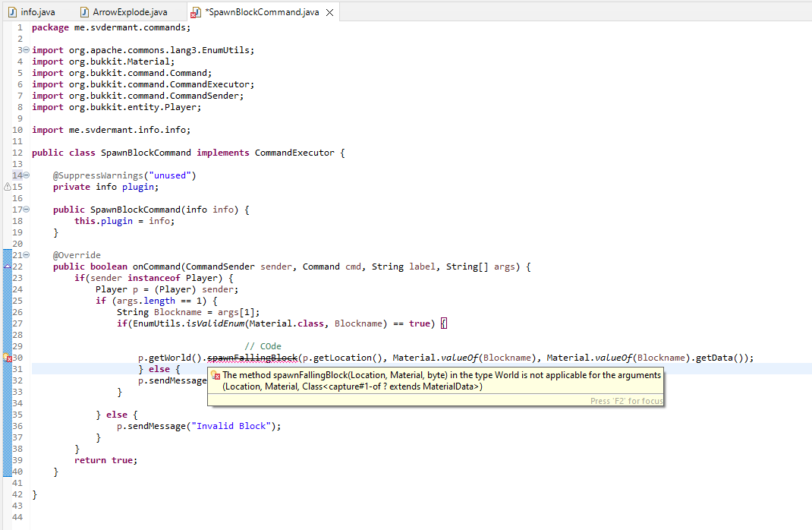Click the 'implements' keyword in class declaration
This screenshot has width=812, height=530.
point(222,153)
